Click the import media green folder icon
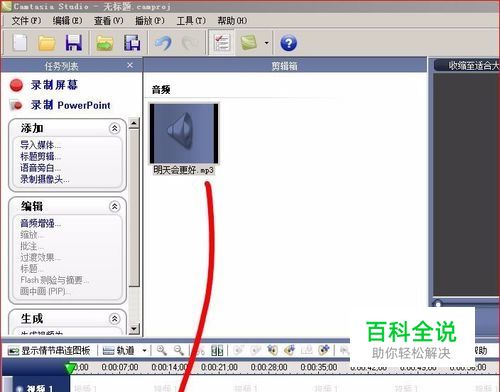Screen dimensions: 500x392 (x=105, y=43)
